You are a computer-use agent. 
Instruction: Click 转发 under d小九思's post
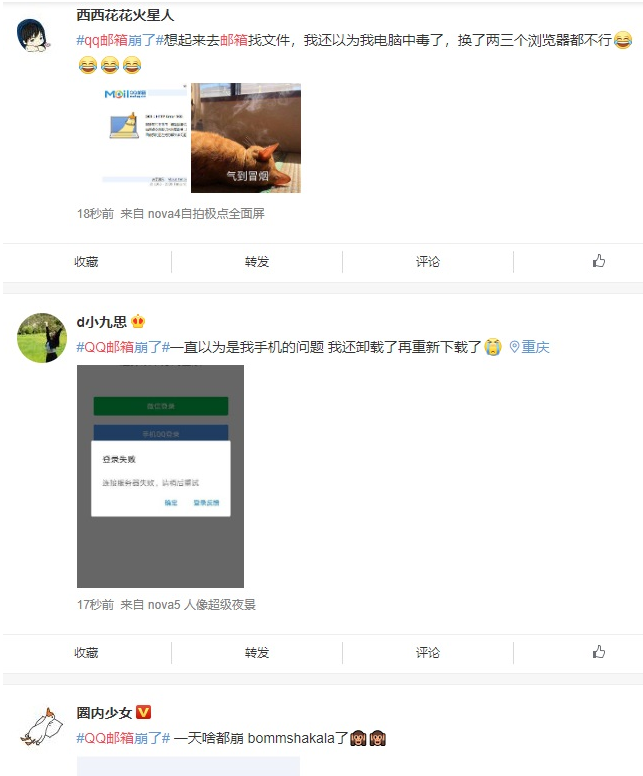[x=257, y=652]
